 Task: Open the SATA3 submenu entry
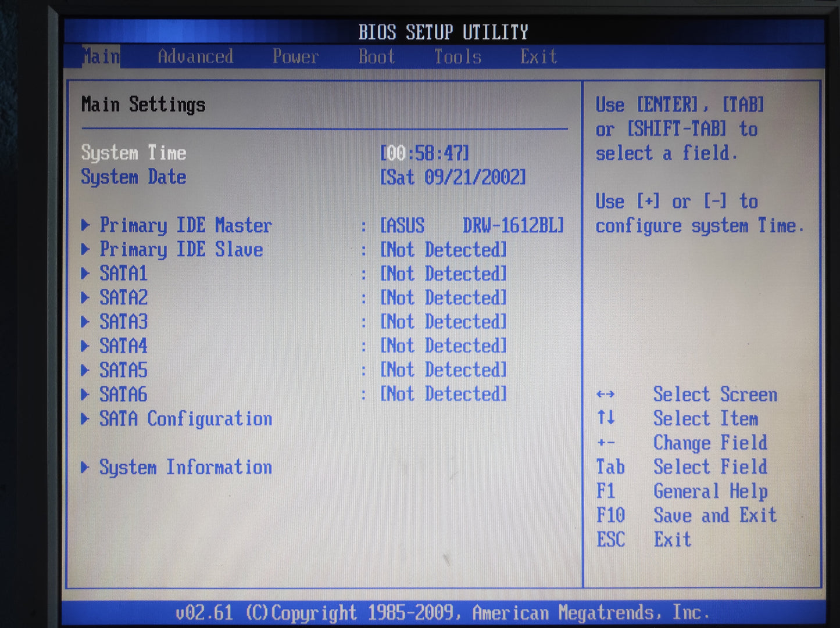coord(123,322)
